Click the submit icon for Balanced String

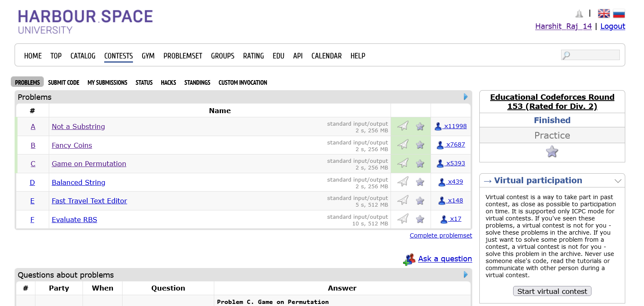[x=403, y=182]
